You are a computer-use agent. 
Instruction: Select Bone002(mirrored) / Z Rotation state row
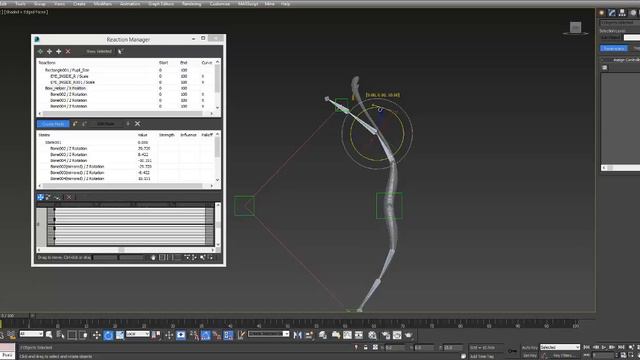[x=77, y=167]
